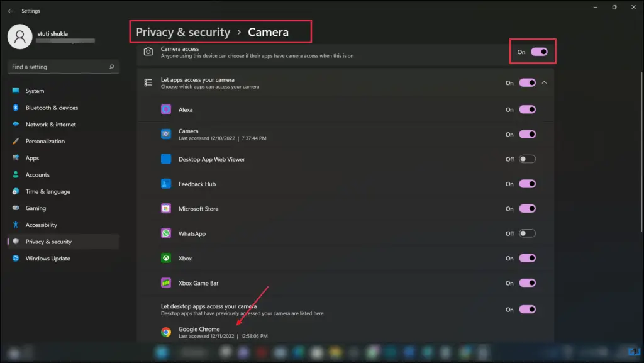
Task: Disable camera access for Camera app
Action: (528, 134)
